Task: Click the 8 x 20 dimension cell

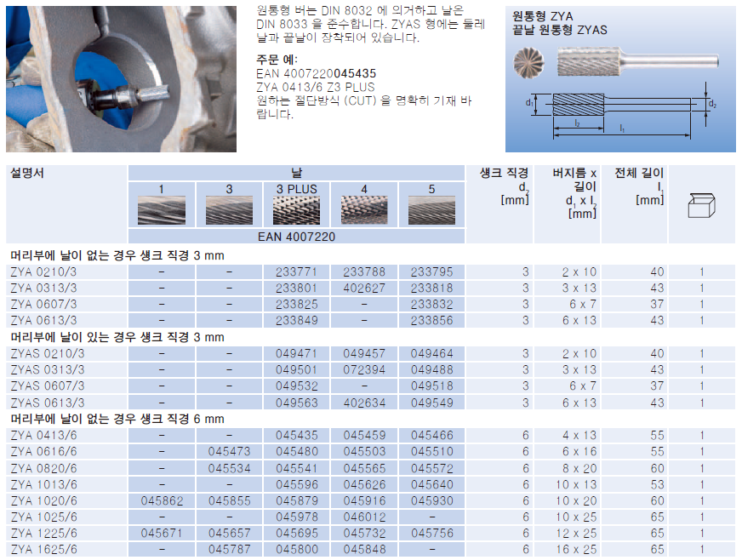Action: (579, 469)
